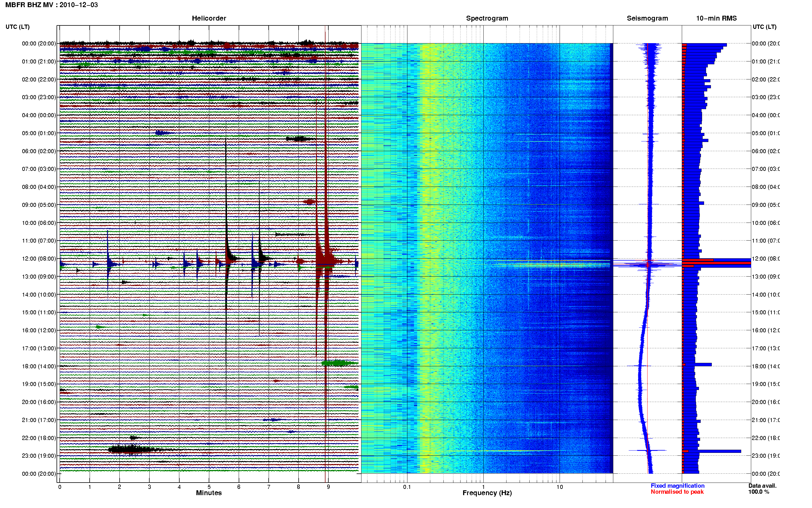The width and height of the screenshot is (812, 508).
Task: Click left axis label "05:00 (01:00)"
Action: click(x=39, y=133)
